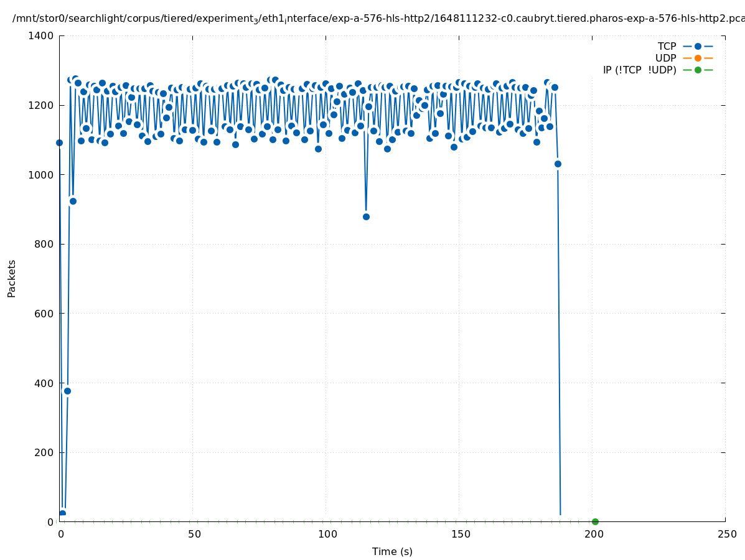The height and width of the screenshot is (560, 745).
Task: Click the orange UDP legend marker
Action: click(x=698, y=58)
